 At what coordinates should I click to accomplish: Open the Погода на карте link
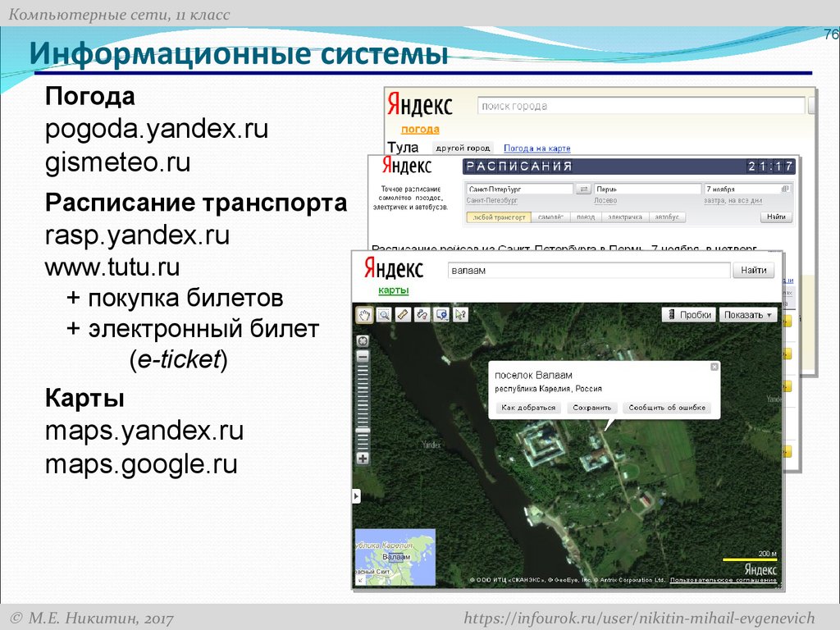pos(536,148)
